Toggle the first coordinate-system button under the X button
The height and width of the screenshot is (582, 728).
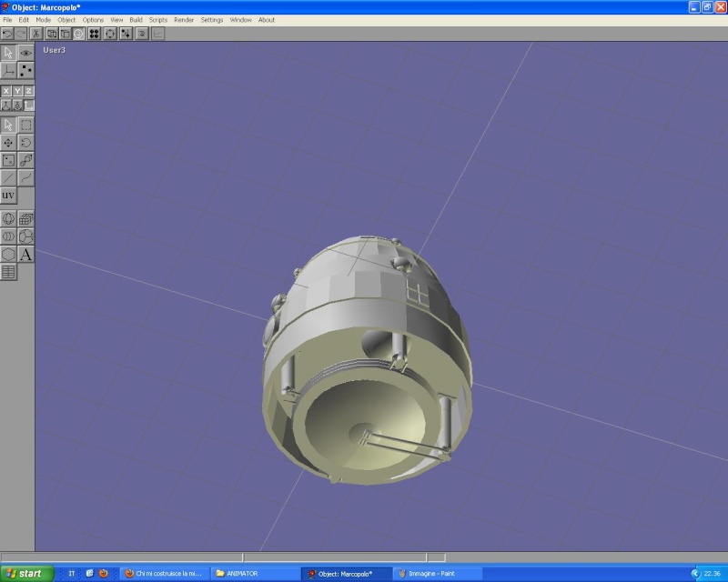pos(6,105)
